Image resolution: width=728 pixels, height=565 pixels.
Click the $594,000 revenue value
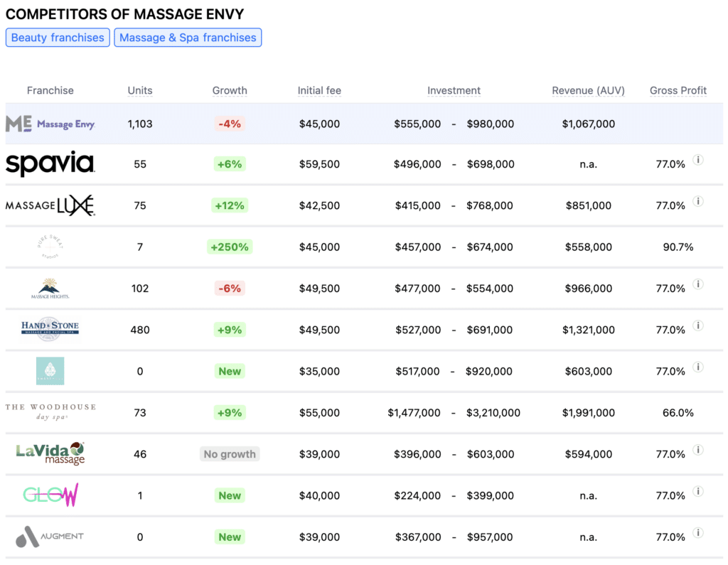click(x=588, y=454)
